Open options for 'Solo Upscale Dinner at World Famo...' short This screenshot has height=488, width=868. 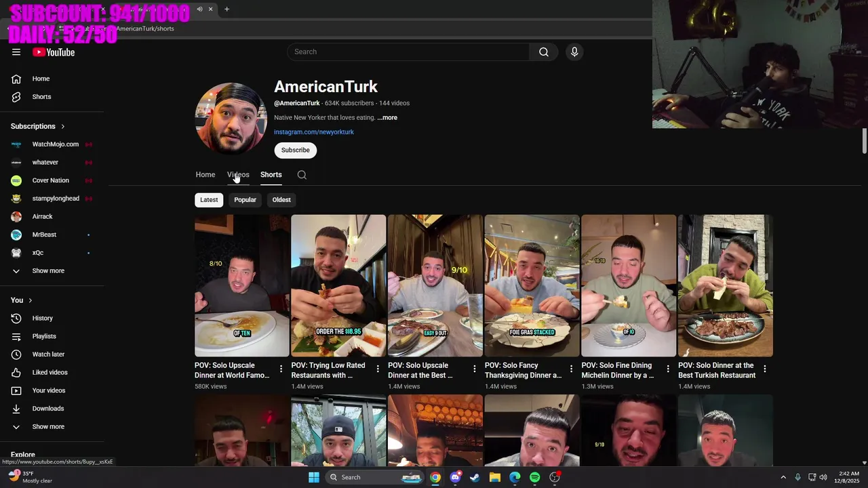pyautogui.click(x=281, y=369)
